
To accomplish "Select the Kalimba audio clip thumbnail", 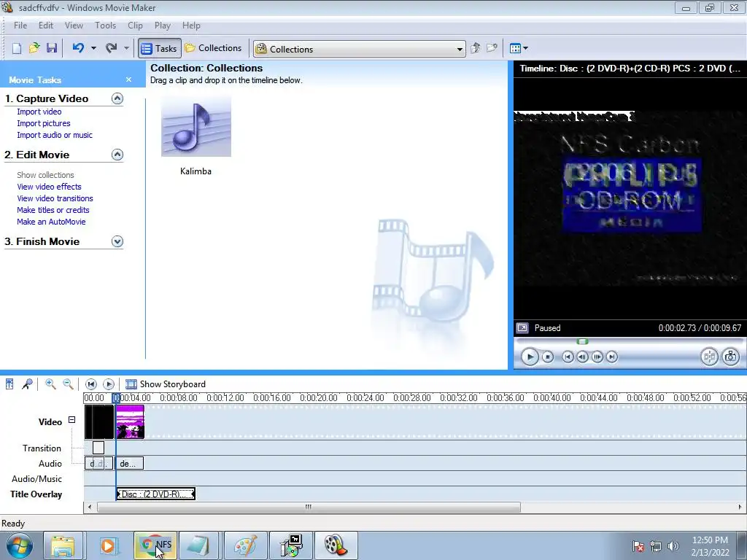I will click(x=196, y=125).
